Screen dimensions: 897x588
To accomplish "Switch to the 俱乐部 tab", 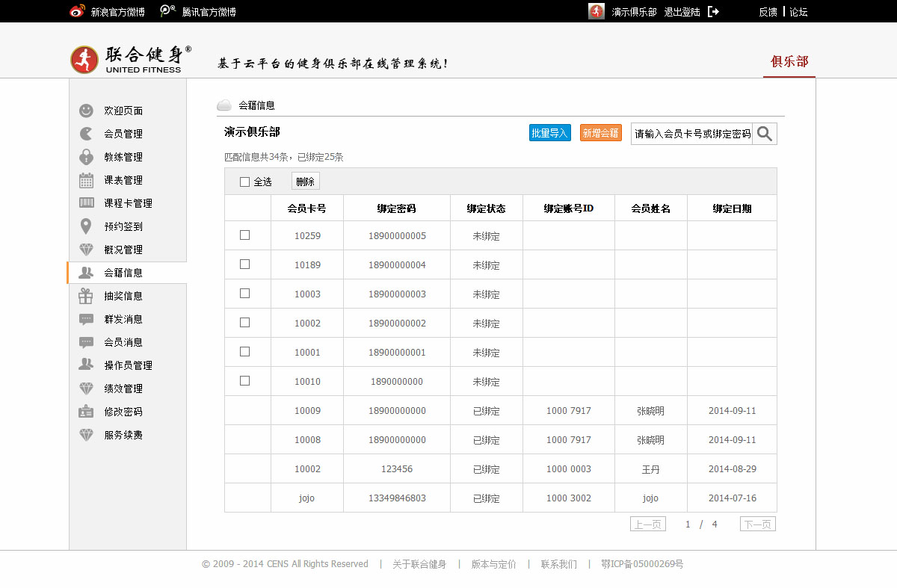I will (x=789, y=62).
